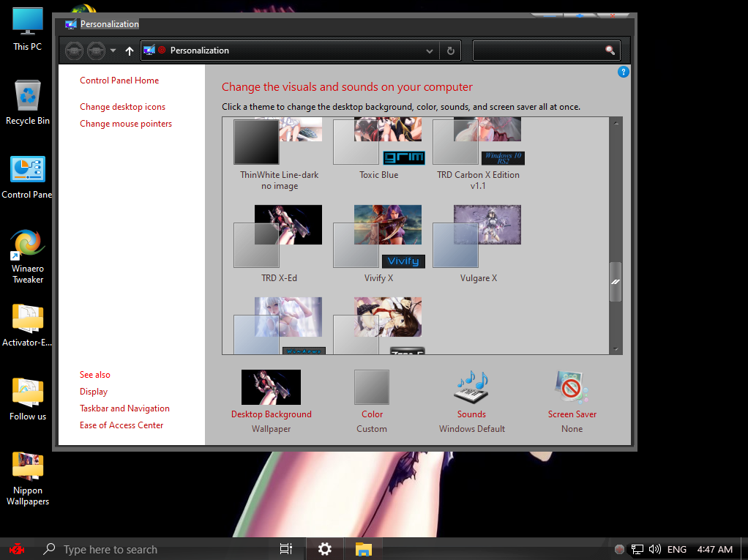Select ThinWhite Line-dark no image theme

click(279, 154)
